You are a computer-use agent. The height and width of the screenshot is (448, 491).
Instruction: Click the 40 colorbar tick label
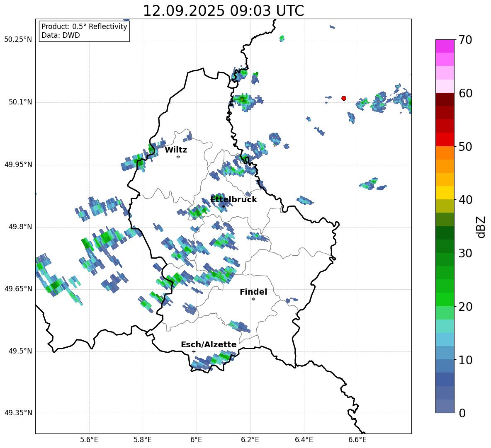[465, 200]
